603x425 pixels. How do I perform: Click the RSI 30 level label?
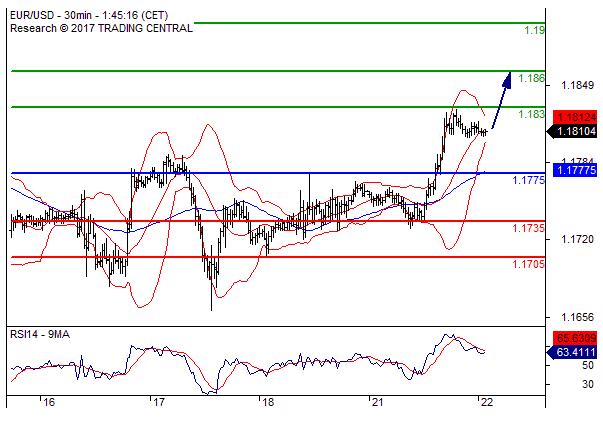588,384
